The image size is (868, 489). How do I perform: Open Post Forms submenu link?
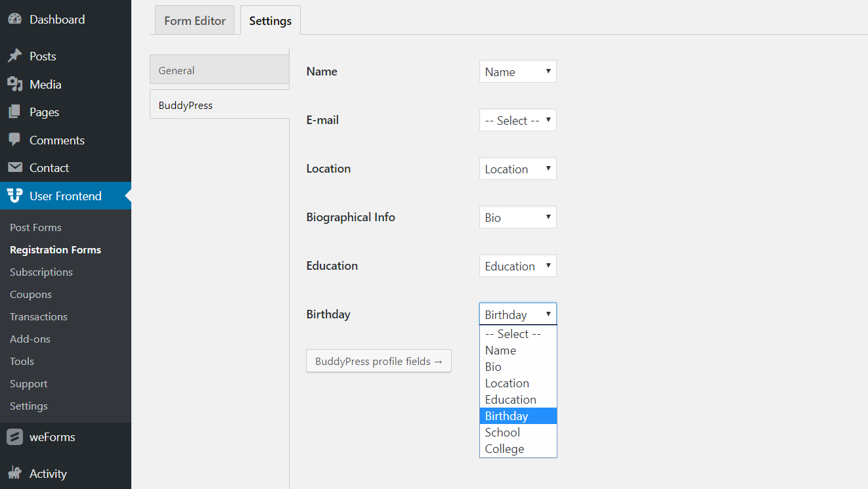click(35, 228)
